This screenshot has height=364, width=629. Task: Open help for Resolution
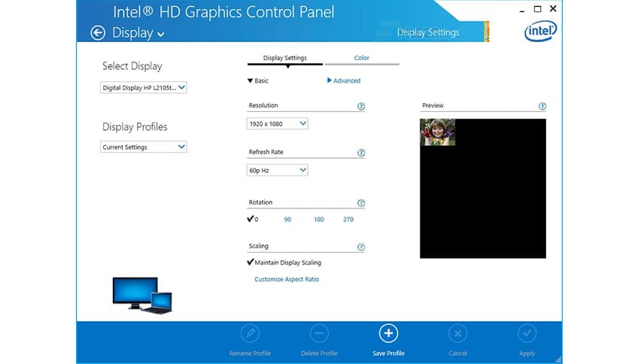pyautogui.click(x=361, y=106)
